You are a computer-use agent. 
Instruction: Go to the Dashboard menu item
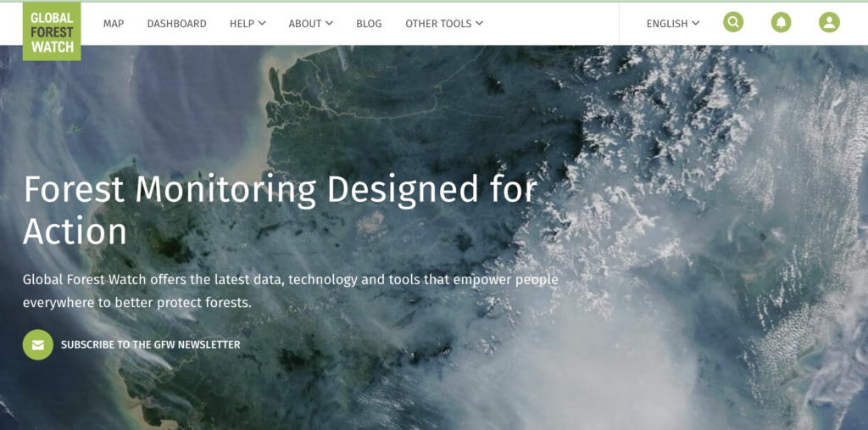point(176,24)
